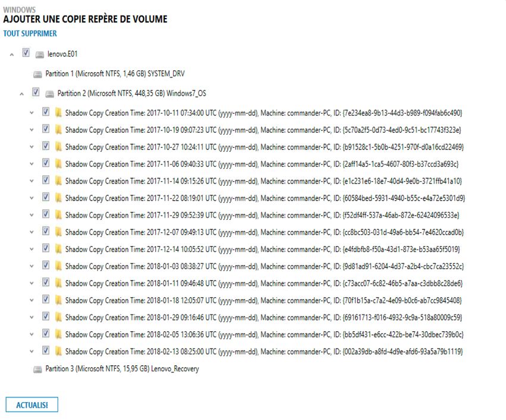Image resolution: width=506 pixels, height=420 pixels.
Task: Click folder icon of 2017-11-14 shadow copy
Action: click(x=58, y=181)
